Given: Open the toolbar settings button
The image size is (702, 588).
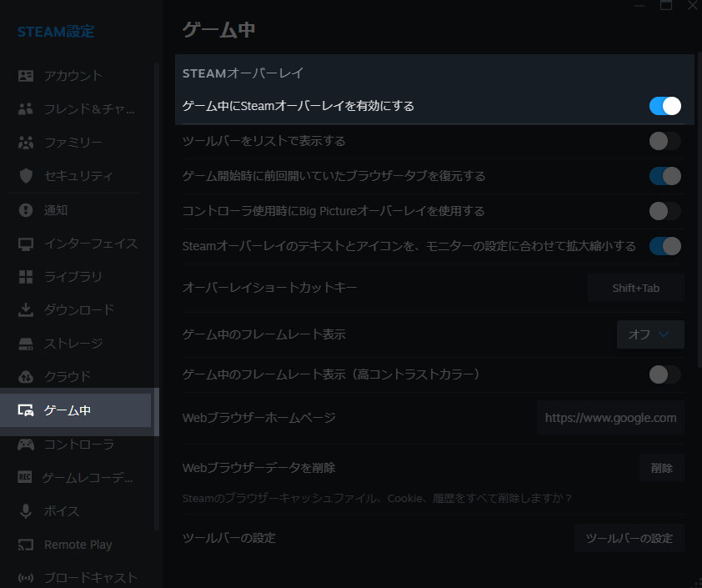Looking at the screenshot, I should pos(629,538).
